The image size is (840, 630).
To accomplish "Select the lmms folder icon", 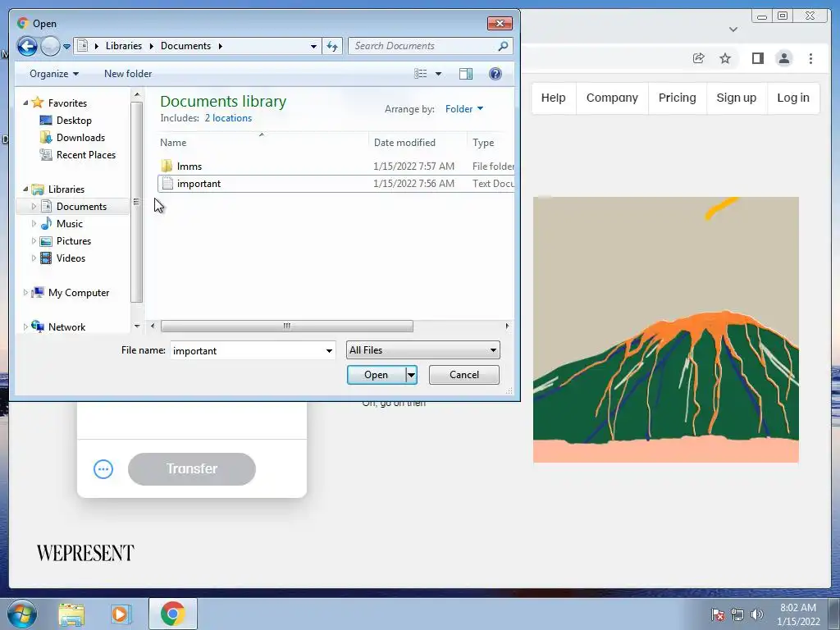I will coord(167,166).
